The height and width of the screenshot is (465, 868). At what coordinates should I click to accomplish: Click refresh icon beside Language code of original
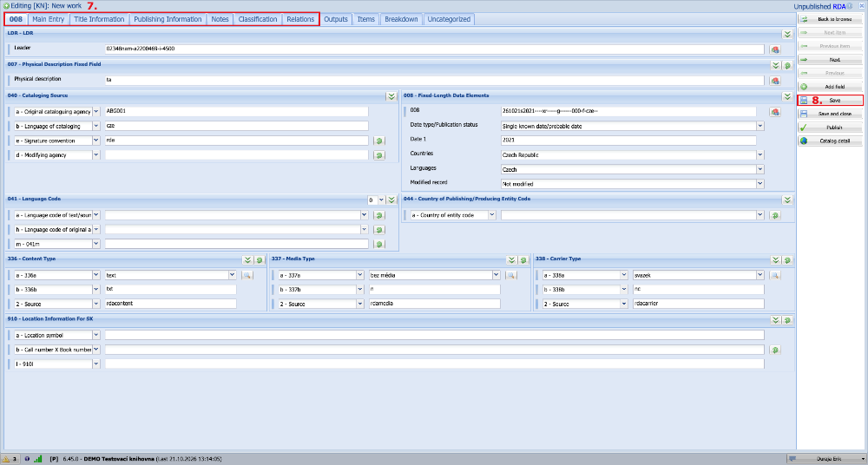pyautogui.click(x=379, y=230)
